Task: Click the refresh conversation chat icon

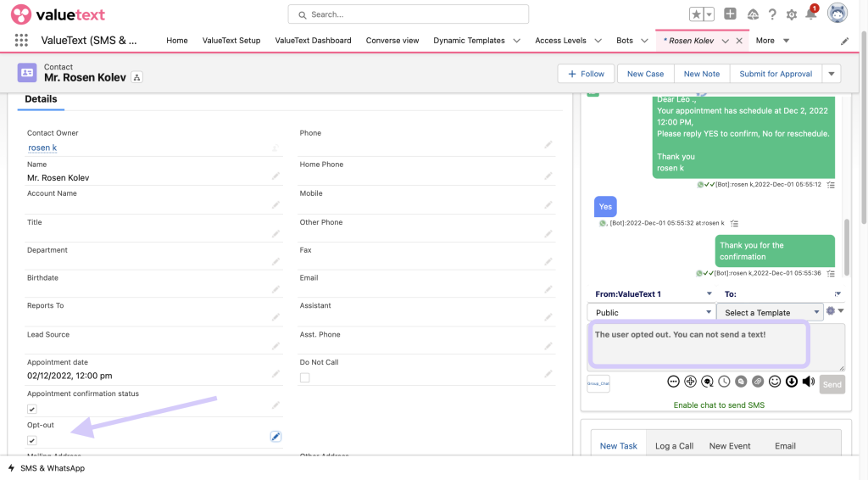Action: [x=707, y=382]
